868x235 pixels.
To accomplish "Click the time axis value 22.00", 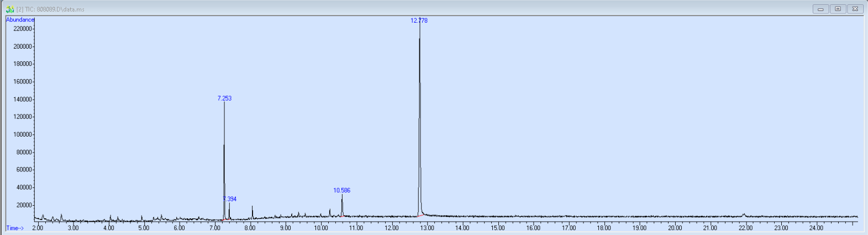I will tap(745, 228).
